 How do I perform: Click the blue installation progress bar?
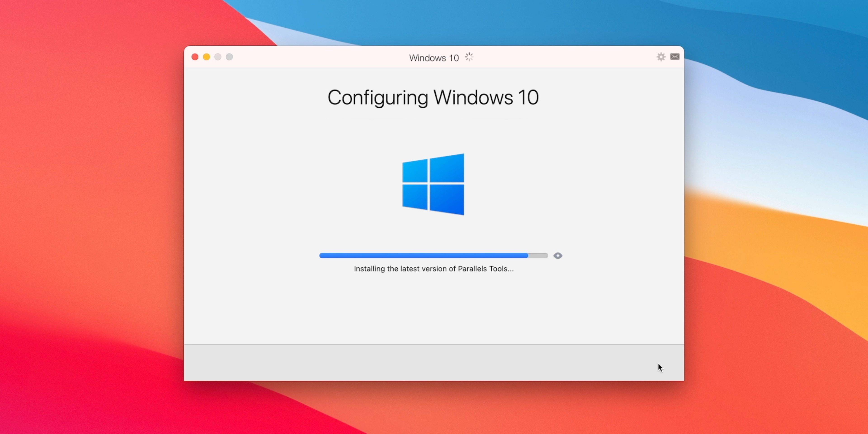pos(434,256)
